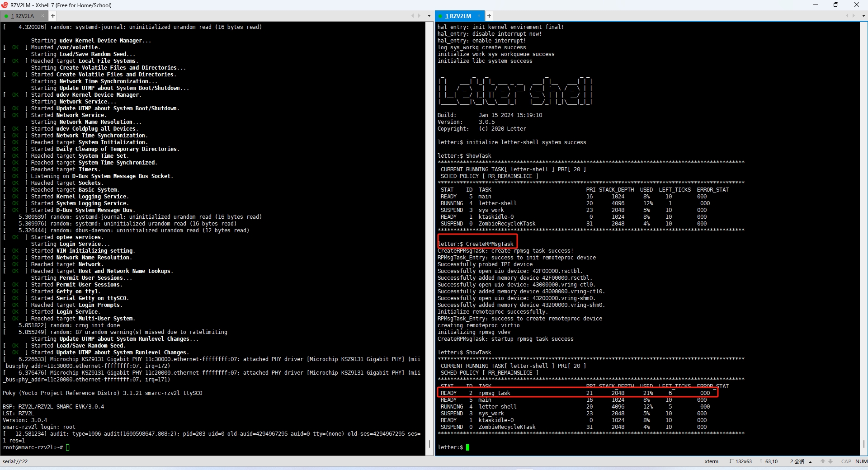This screenshot has width=868, height=470.
Task: Click the 'smarc-rzv2l login: root' line
Action: 39,427
